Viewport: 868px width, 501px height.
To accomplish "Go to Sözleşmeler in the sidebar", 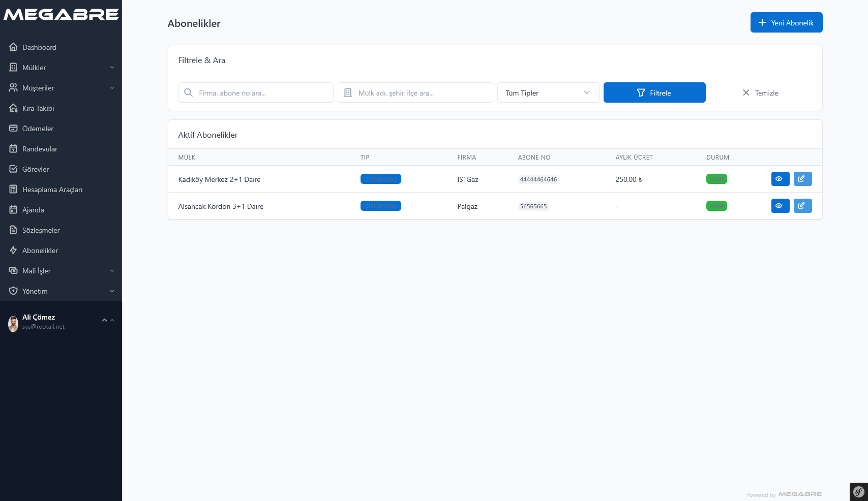I will click(x=41, y=230).
